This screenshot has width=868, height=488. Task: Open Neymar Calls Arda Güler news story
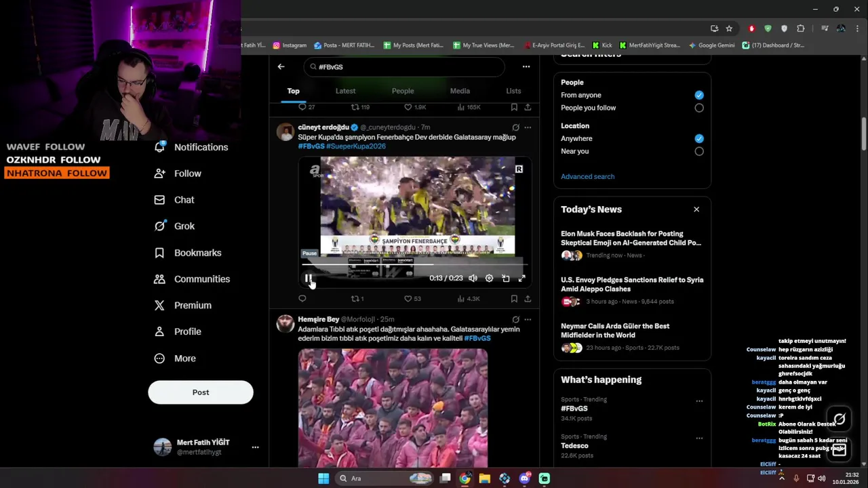(x=632, y=337)
